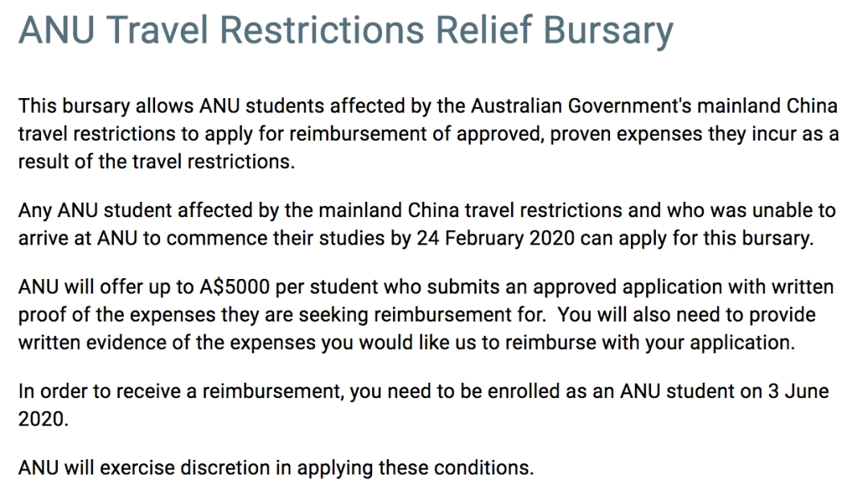Click the word Bursary in the title

click(612, 32)
